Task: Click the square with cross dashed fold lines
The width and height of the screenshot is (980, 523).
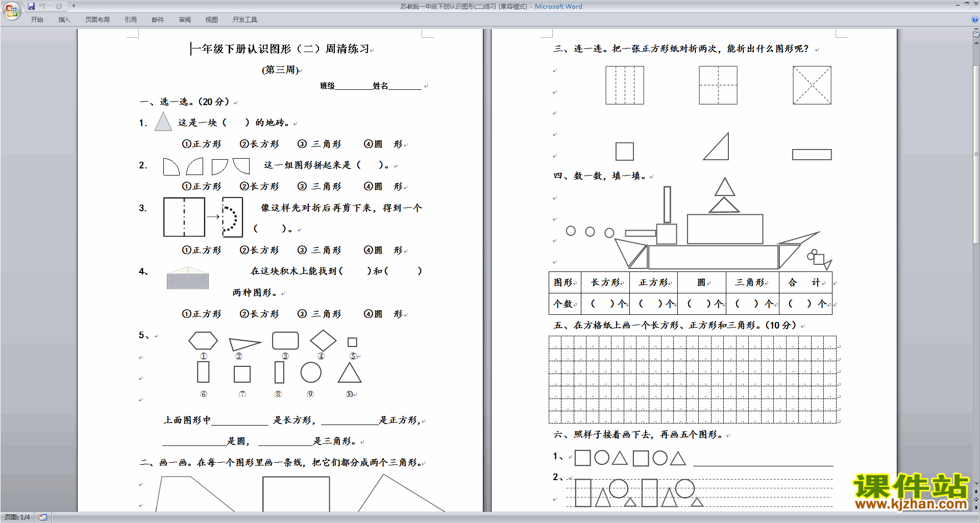Action: coord(718,85)
